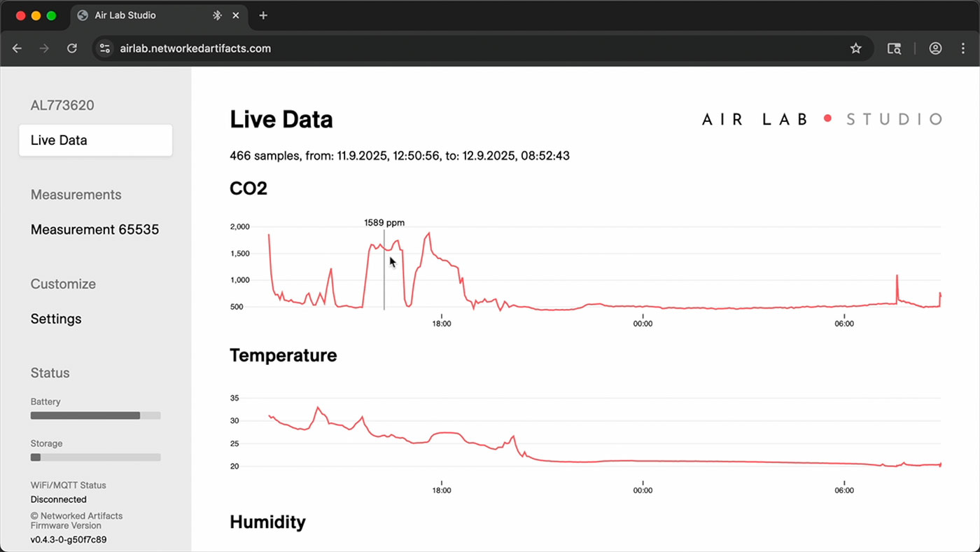Screen dimensions: 980x552
Task: Open the site information icon in address bar
Action: click(105, 48)
